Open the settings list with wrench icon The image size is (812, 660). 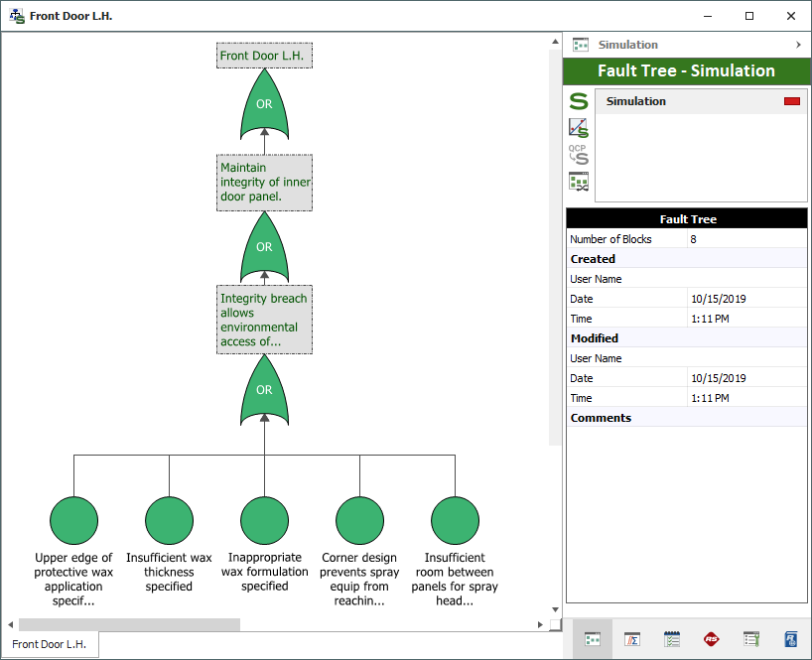pos(750,640)
